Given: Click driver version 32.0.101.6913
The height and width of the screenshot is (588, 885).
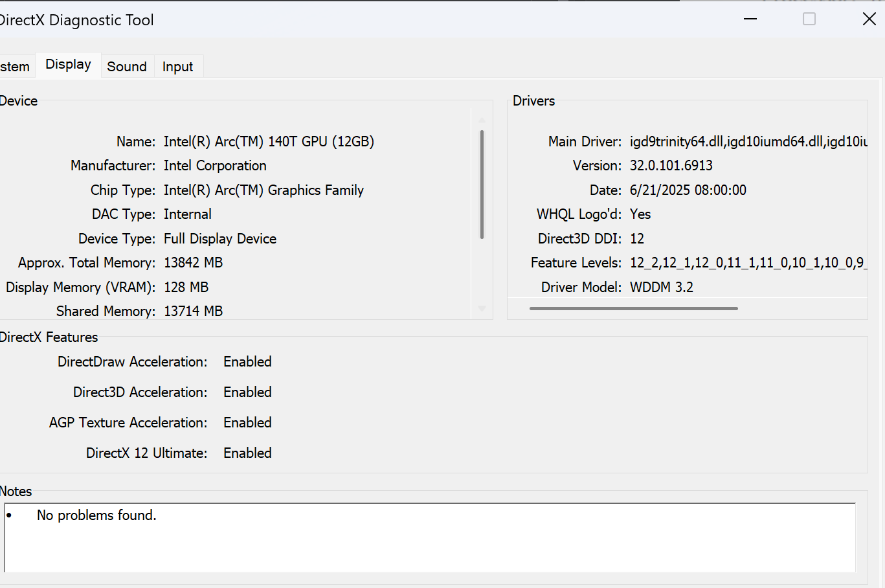Looking at the screenshot, I should point(671,166).
